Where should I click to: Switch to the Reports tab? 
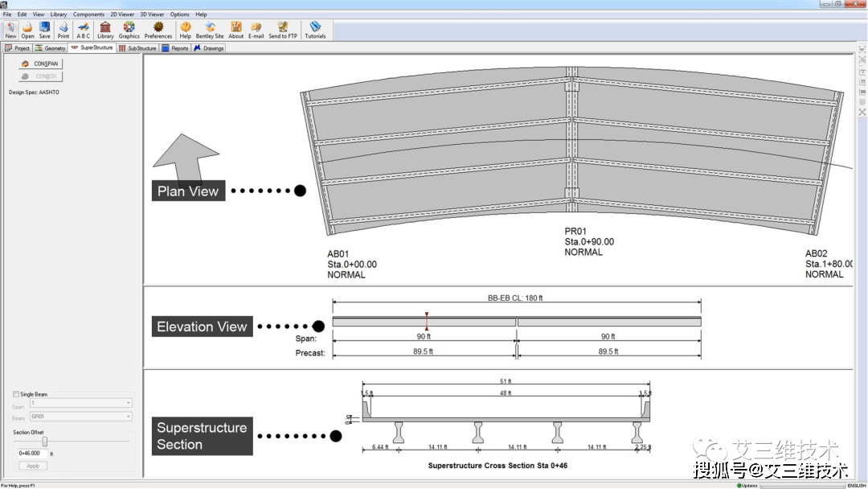tap(175, 48)
